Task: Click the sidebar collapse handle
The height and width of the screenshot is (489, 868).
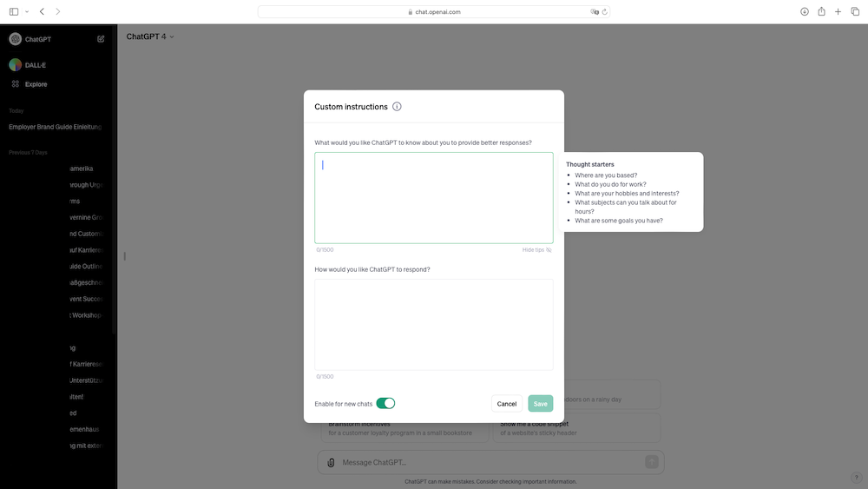Action: pos(124,256)
